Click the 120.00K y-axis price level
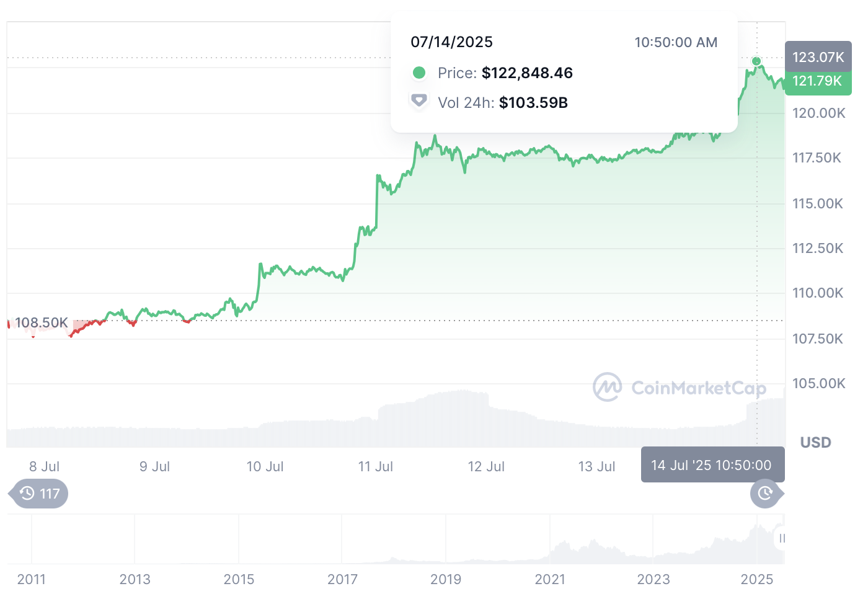This screenshot has height=599, width=868. pos(818,113)
